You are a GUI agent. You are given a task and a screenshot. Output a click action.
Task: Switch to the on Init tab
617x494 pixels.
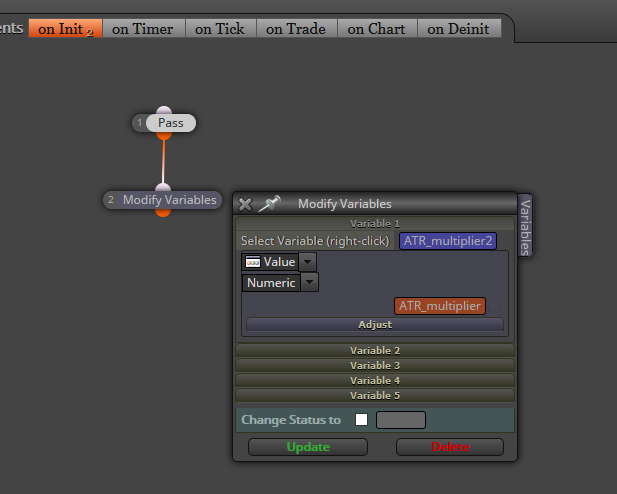coord(65,29)
